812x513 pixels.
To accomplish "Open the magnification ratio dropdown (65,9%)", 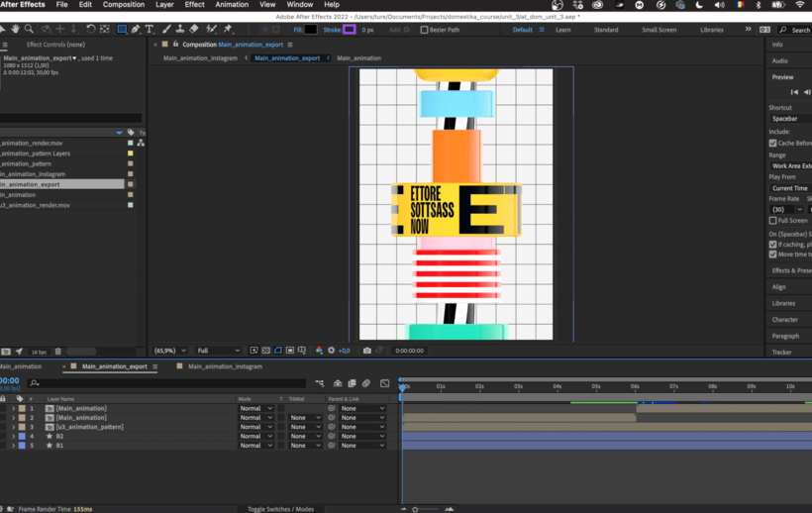I will click(x=170, y=351).
